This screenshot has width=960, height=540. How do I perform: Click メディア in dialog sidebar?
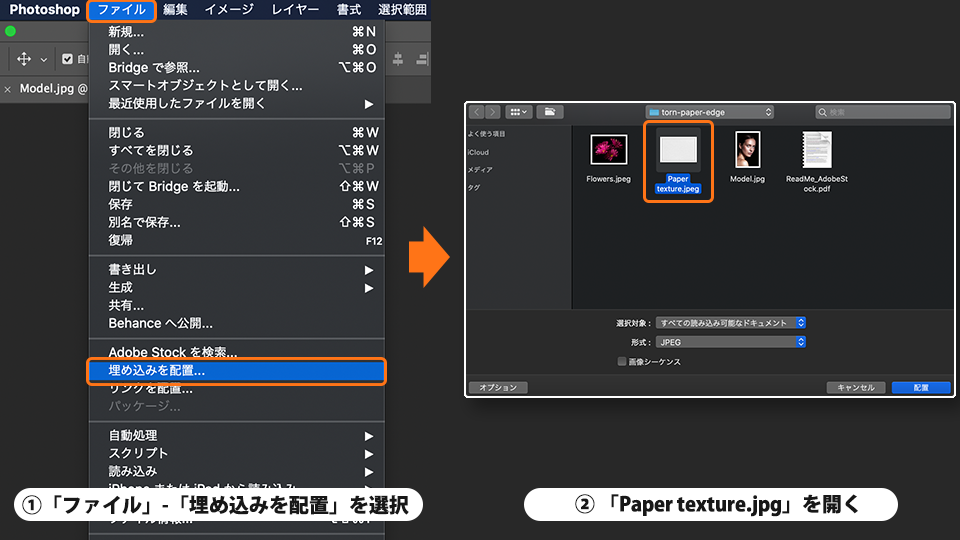(480, 170)
